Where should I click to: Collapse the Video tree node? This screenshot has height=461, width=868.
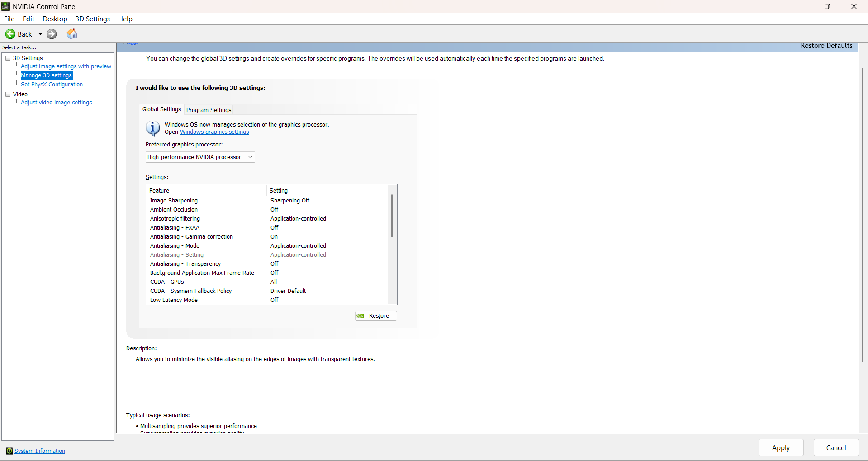tap(8, 94)
